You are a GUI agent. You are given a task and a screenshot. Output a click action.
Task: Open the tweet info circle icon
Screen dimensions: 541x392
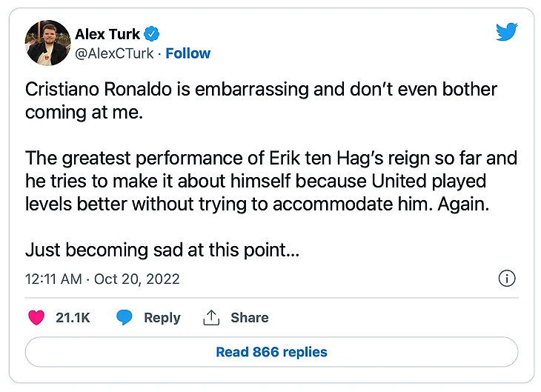[x=507, y=279]
